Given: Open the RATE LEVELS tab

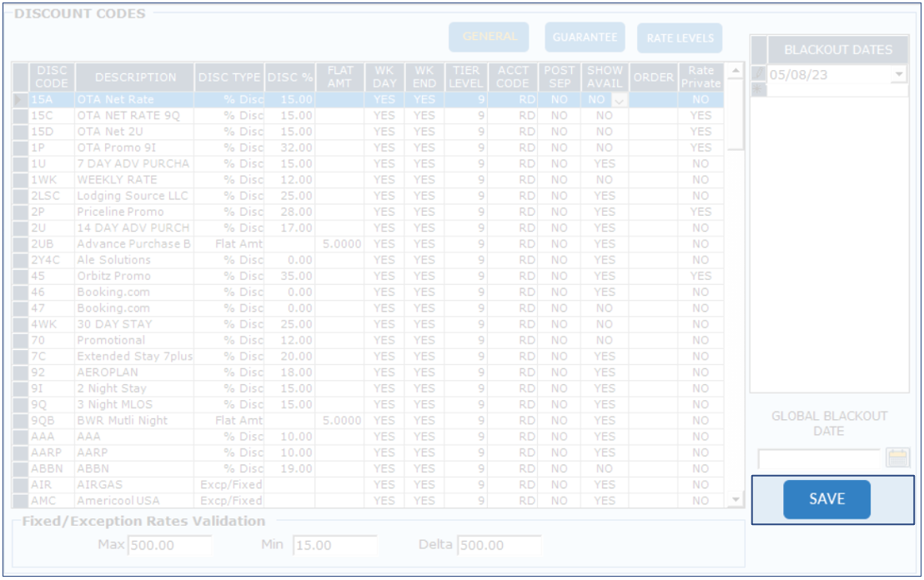Looking at the screenshot, I should coord(680,37).
